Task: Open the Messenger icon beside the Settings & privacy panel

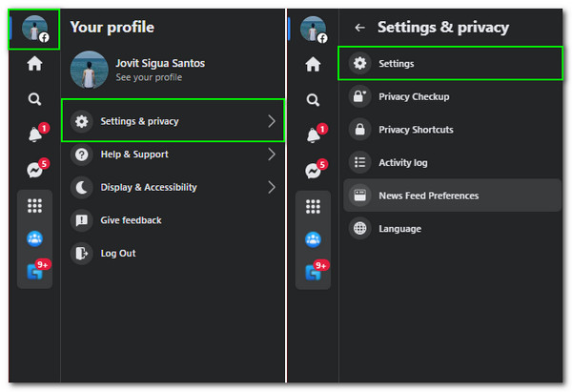Action: pyautogui.click(x=313, y=171)
